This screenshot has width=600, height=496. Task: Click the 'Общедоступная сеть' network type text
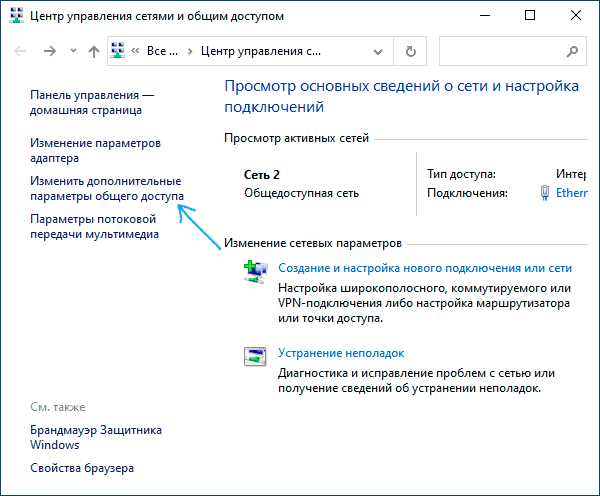(x=301, y=193)
